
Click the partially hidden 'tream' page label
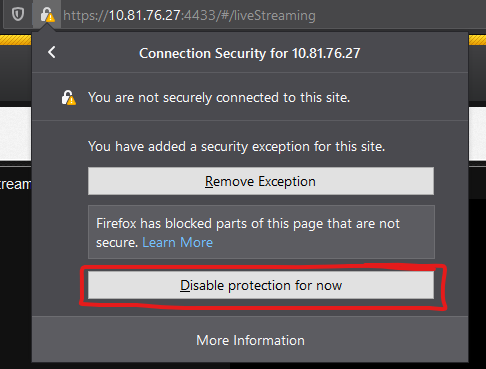15,184
